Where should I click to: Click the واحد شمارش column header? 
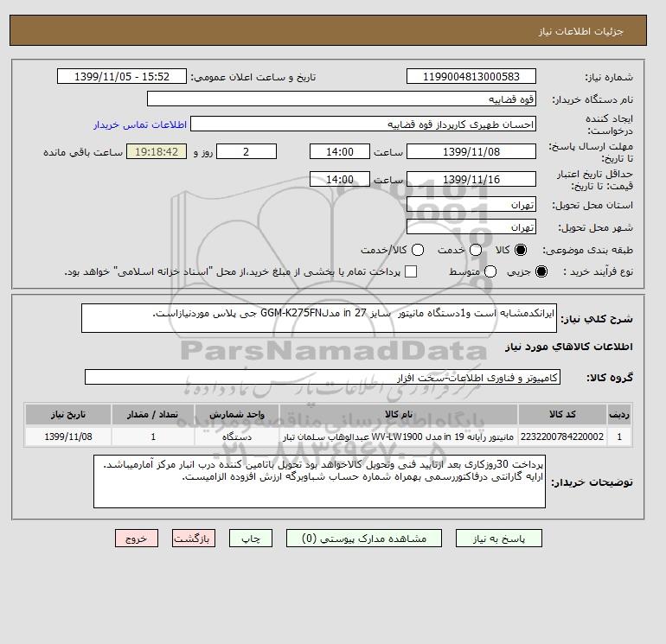(x=237, y=414)
